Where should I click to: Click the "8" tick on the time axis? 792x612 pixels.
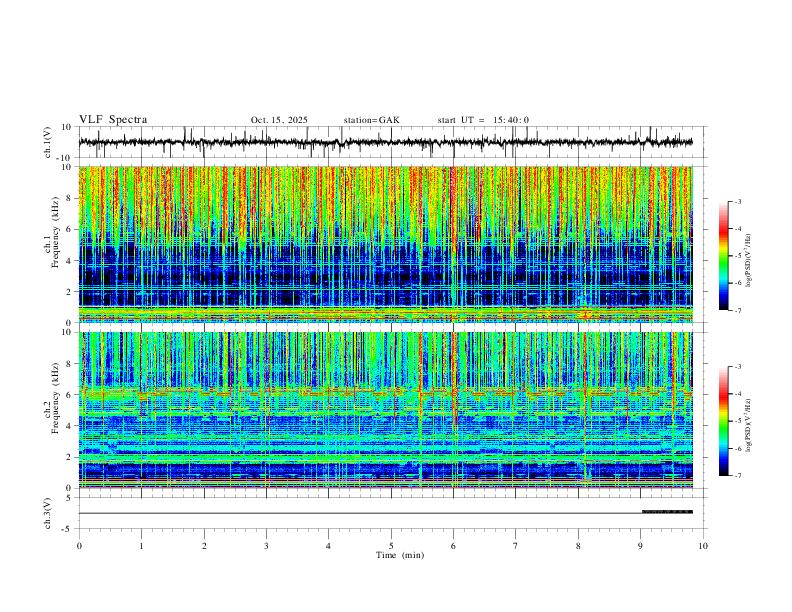(x=578, y=546)
